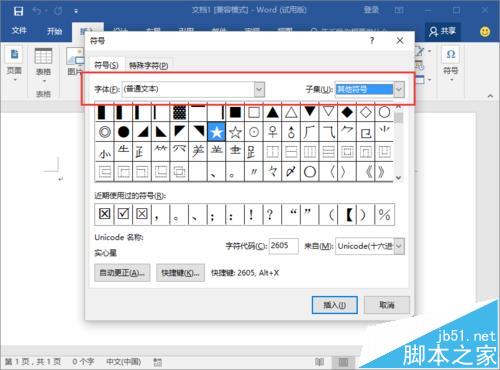Open the 文件 menu tab
The width and height of the screenshot is (500, 370).
pos(19,31)
